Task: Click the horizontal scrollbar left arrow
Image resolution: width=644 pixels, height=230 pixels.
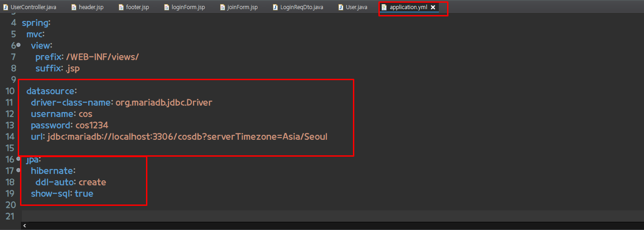Action: 25,225
